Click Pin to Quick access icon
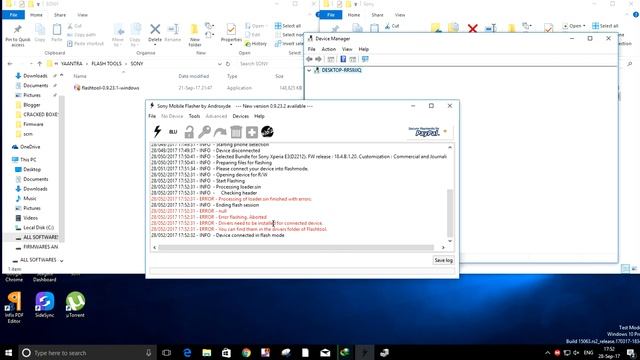Viewport: 640px width, 360px height. (18, 35)
